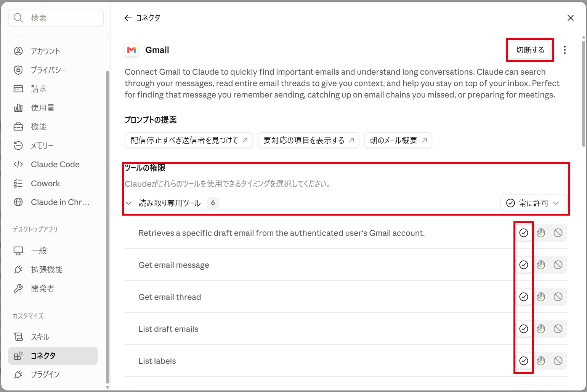Click the 機能 briefcase icon

pos(18,126)
